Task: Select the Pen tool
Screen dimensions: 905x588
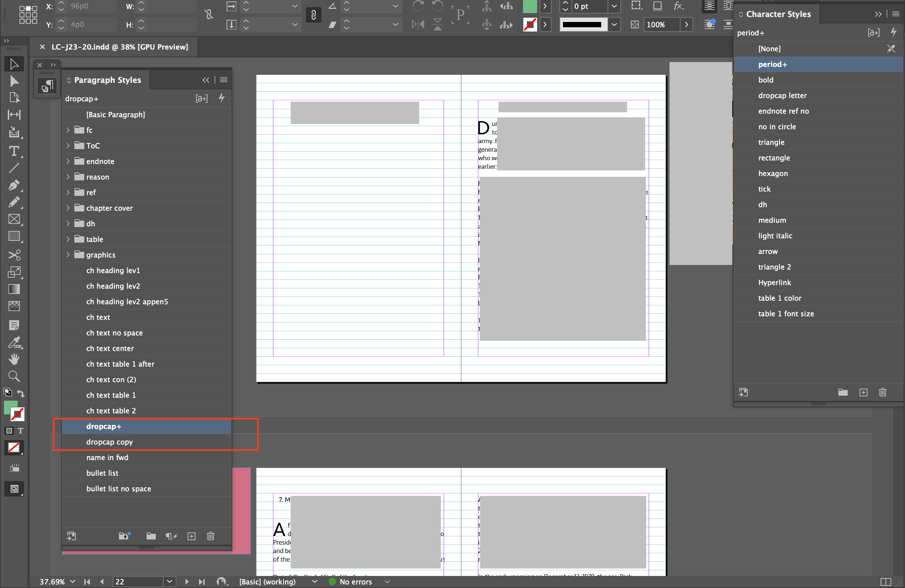Action: [14, 185]
